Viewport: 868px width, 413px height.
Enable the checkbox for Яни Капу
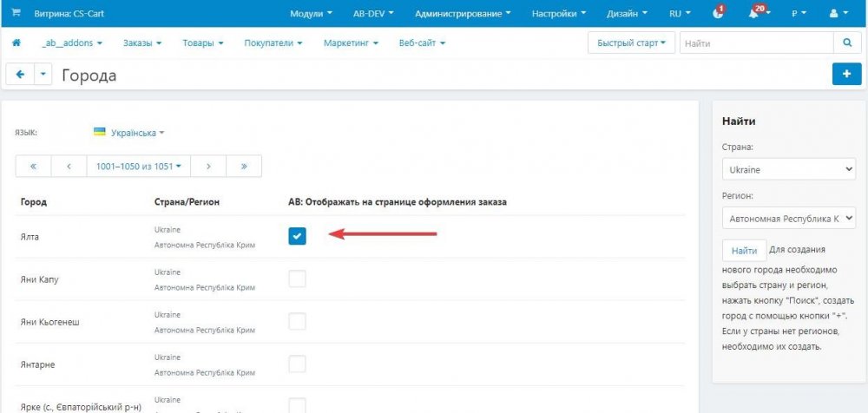point(297,279)
